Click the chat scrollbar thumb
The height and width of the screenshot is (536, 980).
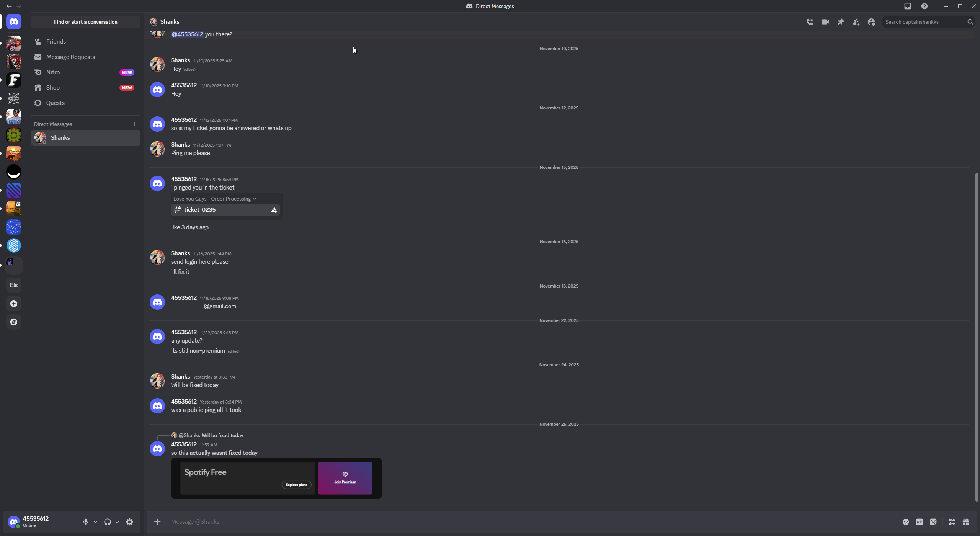977,337
